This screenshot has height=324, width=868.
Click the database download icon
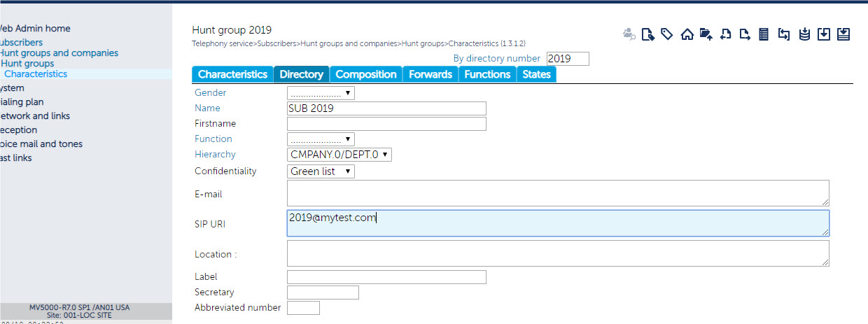[x=804, y=34]
